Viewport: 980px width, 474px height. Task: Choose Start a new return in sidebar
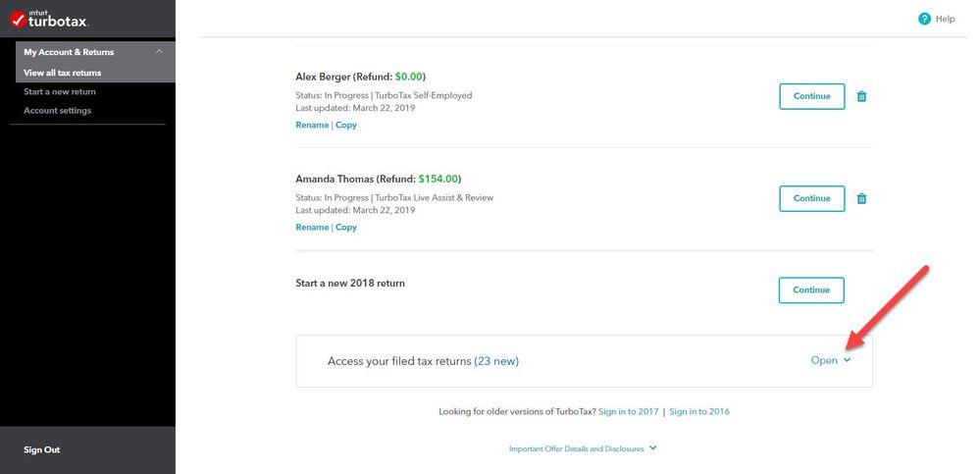point(60,91)
